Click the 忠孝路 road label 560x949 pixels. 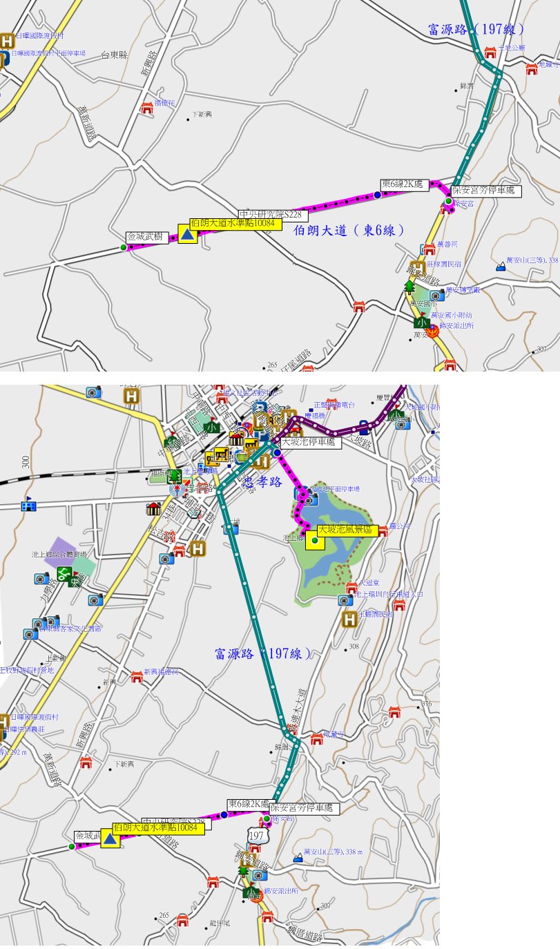pos(260,483)
